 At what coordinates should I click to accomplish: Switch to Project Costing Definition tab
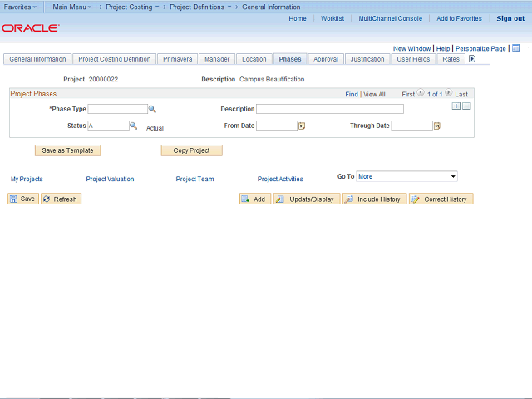(115, 59)
